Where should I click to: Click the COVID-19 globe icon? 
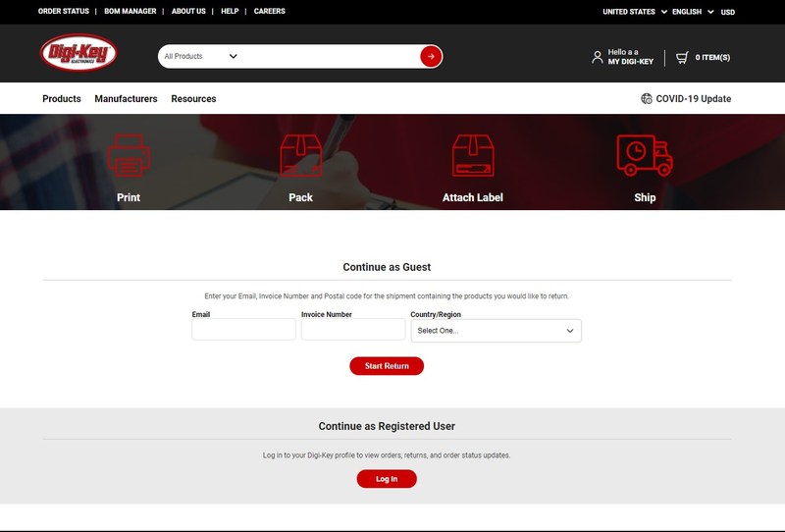tap(647, 99)
